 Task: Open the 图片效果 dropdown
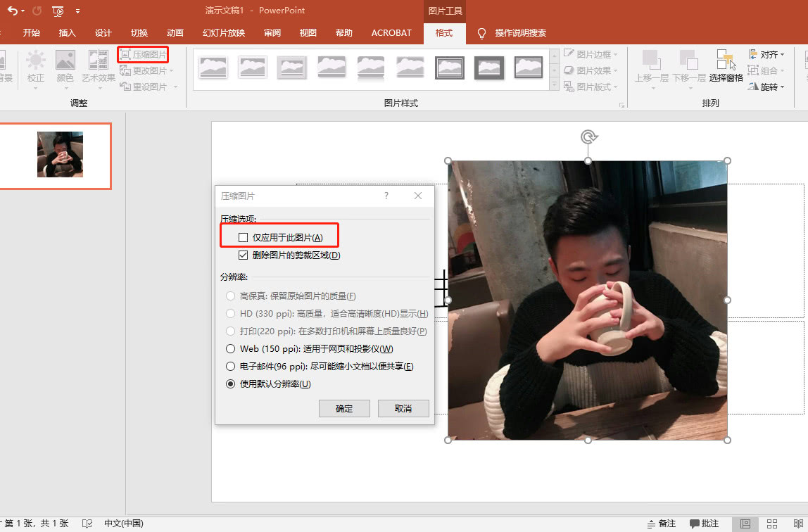pos(591,70)
